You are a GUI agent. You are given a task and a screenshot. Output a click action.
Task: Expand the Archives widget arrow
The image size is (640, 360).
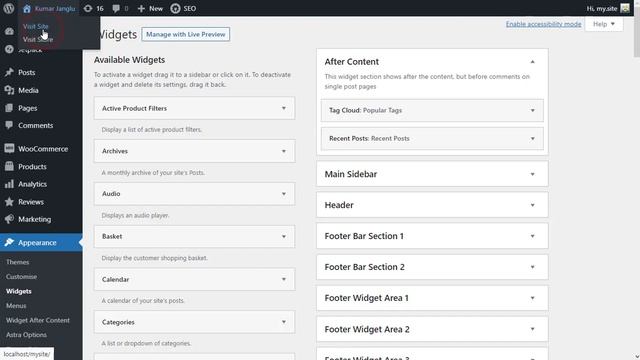click(284, 151)
